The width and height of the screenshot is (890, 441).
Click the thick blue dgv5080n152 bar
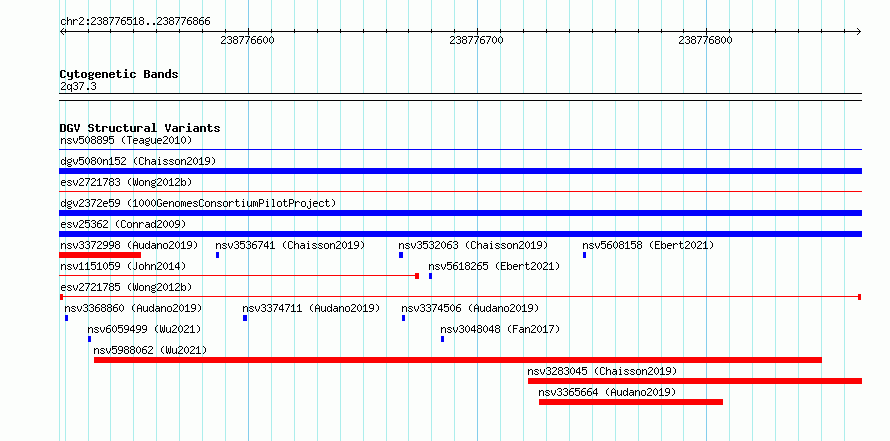pyautogui.click(x=460, y=171)
